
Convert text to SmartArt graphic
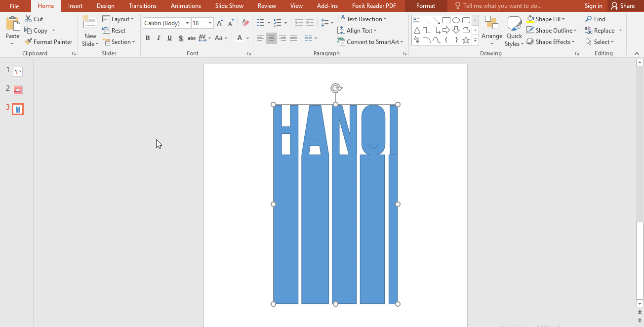(371, 41)
